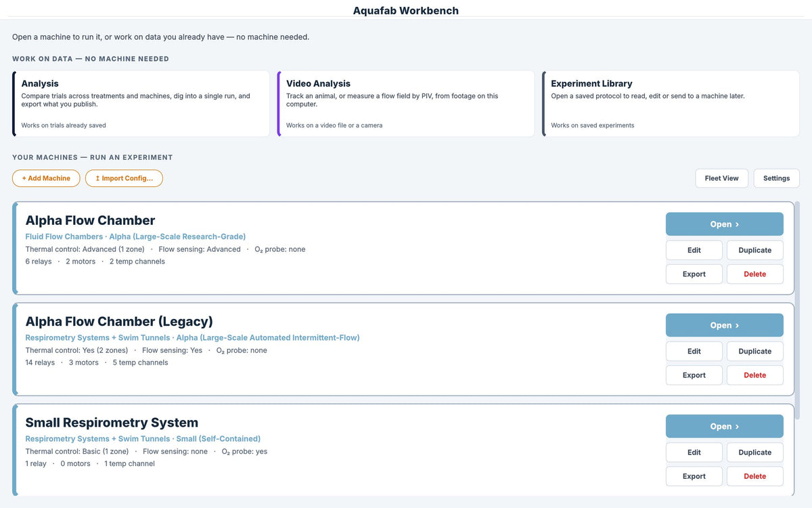812x508 pixels.
Task: Click 'Thermal control: Basic (1 zone)' text
Action: click(77, 451)
